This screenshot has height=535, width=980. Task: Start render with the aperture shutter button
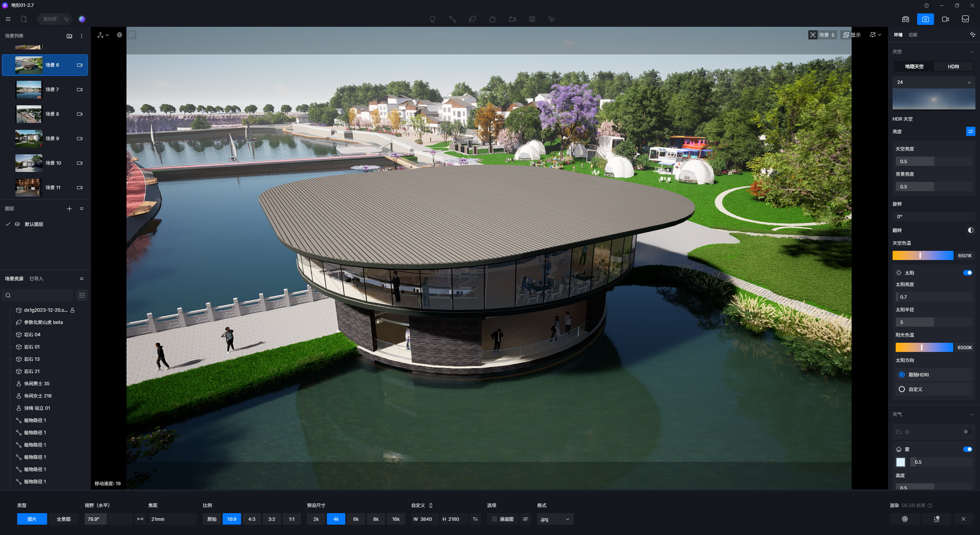coord(905,519)
